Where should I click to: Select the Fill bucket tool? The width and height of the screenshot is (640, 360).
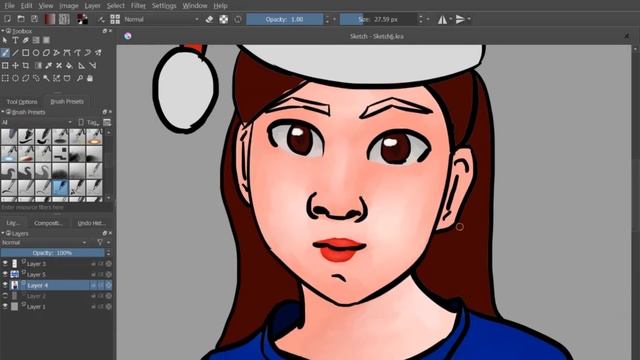pyautogui.click(x=69, y=65)
